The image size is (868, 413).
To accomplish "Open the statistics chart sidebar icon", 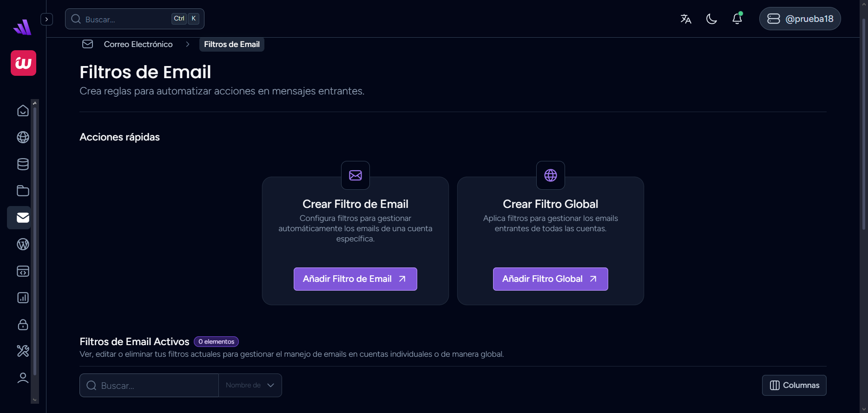I will tap(23, 298).
